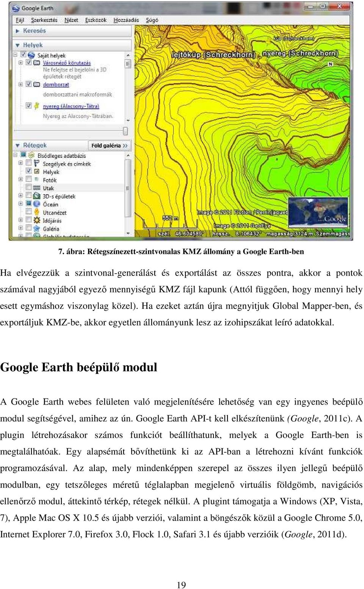Open the Városnéző körutazás link

pos(67,63)
